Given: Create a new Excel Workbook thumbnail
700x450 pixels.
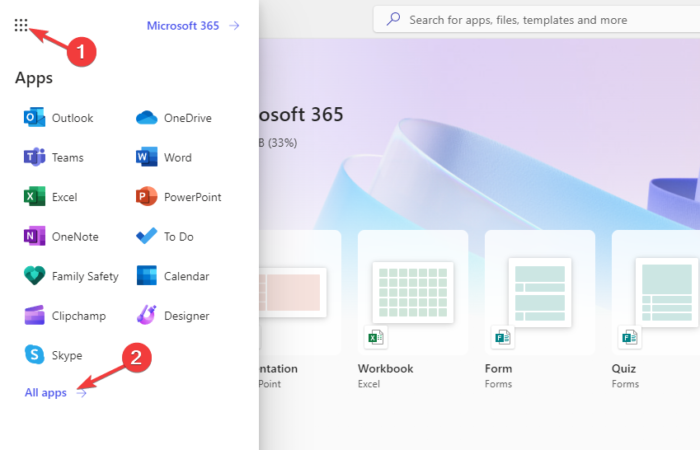Looking at the screenshot, I should click(413, 292).
